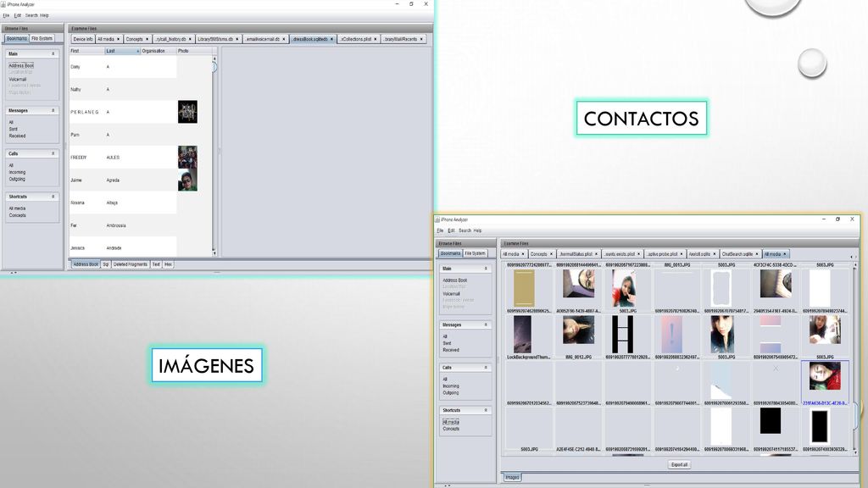Click the Export all button
The image size is (868, 488).
(x=679, y=465)
